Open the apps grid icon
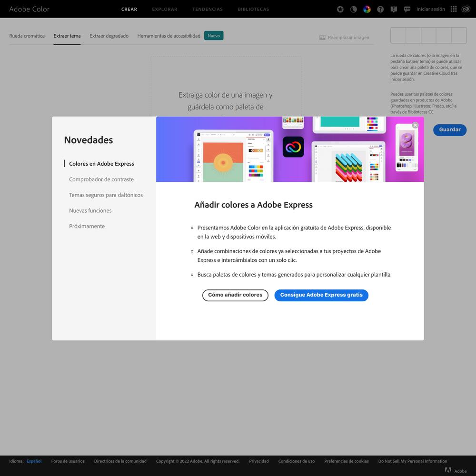The height and width of the screenshot is (476, 476). [454, 9]
